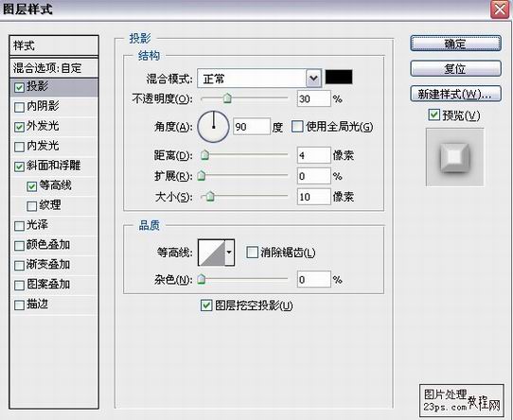Enable the 描边 stroke checkbox
Screen dimensions: 513x420
click(19, 306)
